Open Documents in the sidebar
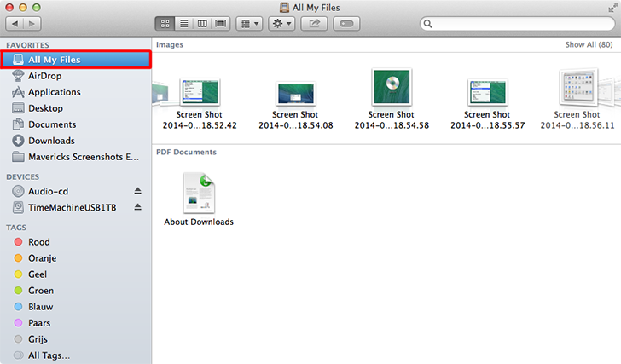Viewport: 621px width, 364px height. click(76, 124)
